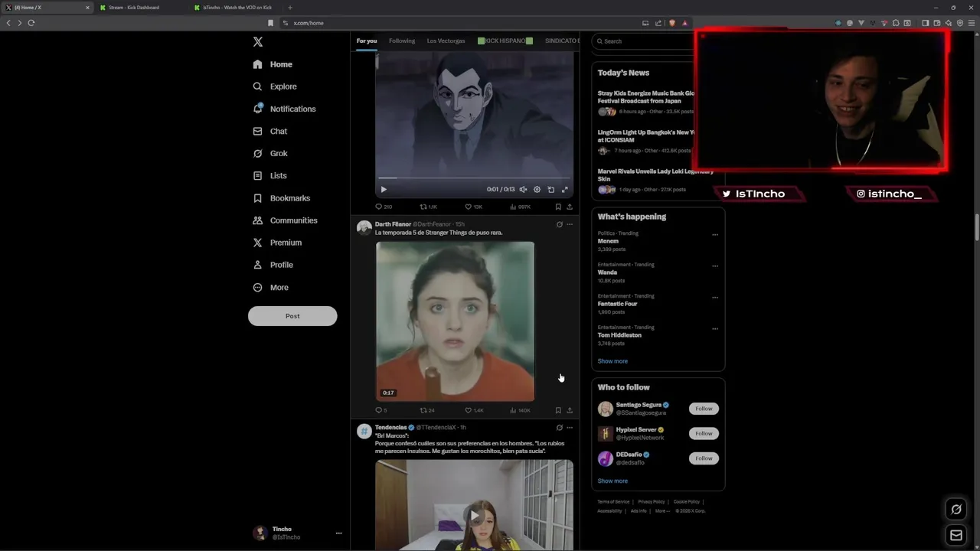Viewport: 980px width, 551px height.
Task: Open more options for Menem trend
Action: click(715, 235)
